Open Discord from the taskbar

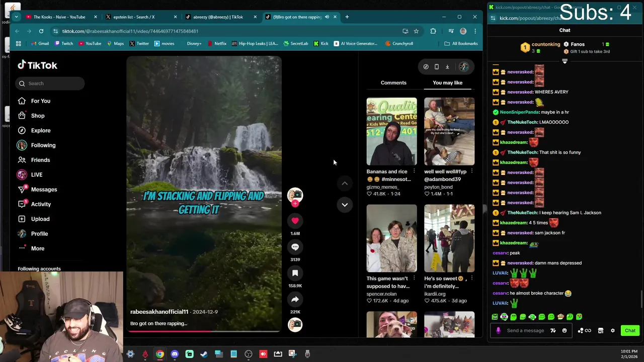[x=175, y=354]
